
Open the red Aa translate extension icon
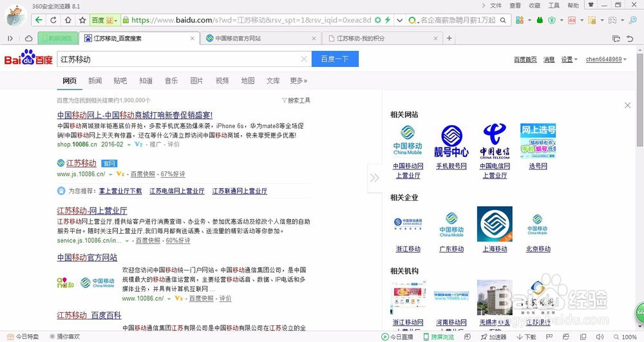click(572, 20)
